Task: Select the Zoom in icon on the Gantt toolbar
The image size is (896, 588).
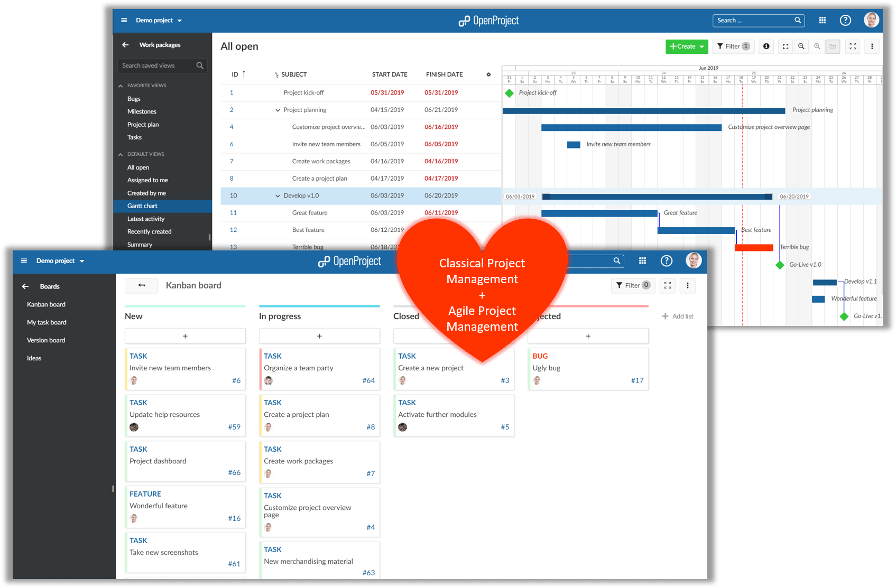Action: point(817,46)
